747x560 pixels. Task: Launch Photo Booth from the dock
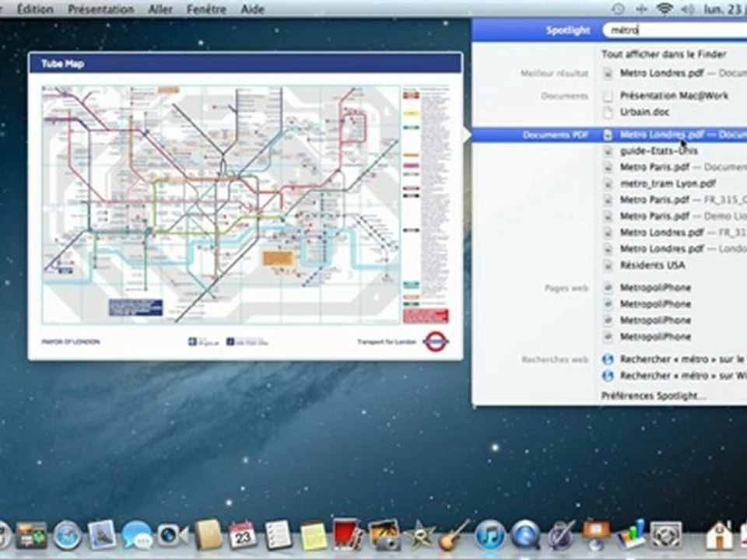click(349, 534)
